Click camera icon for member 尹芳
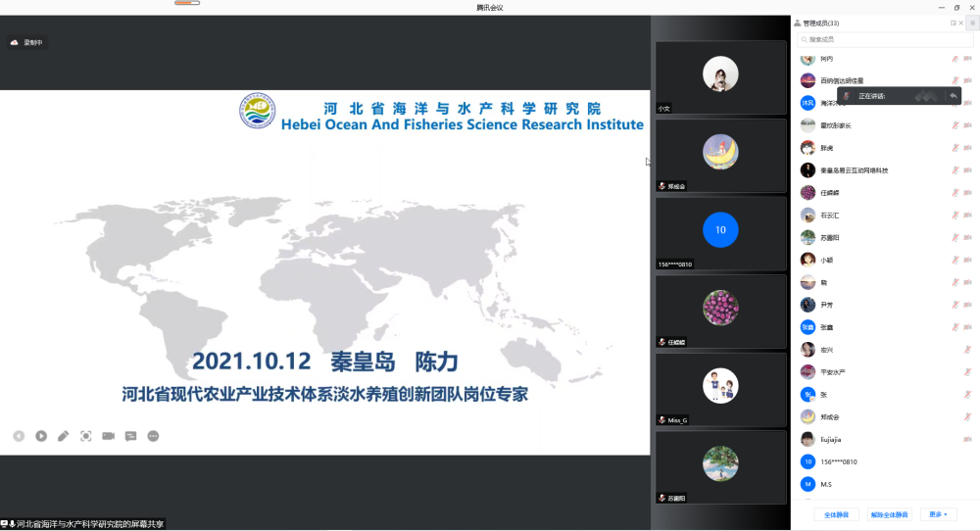The width and height of the screenshot is (980, 531). 967,305
